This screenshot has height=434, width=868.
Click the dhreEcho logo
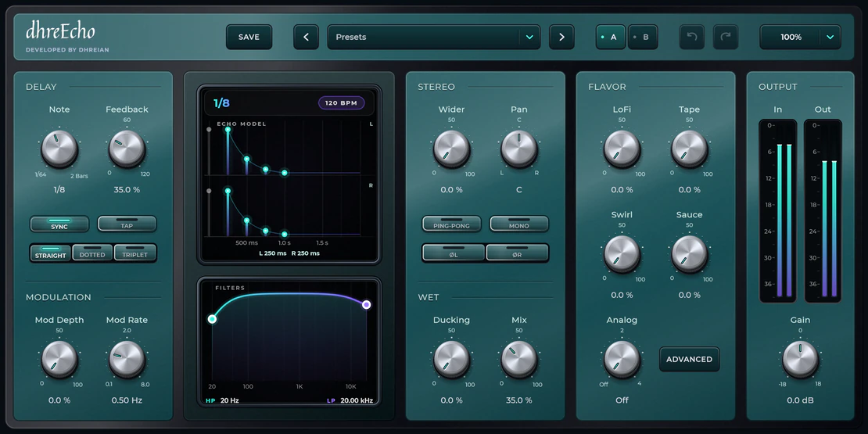click(60, 31)
